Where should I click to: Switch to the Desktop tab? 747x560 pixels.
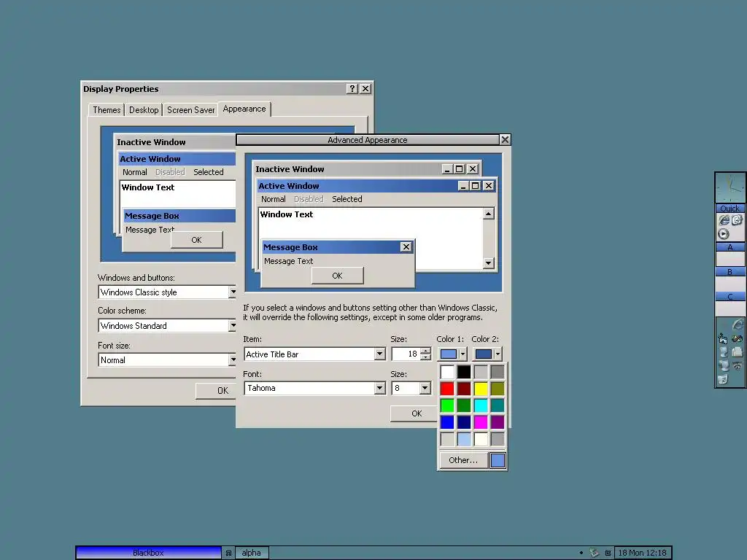(x=144, y=110)
